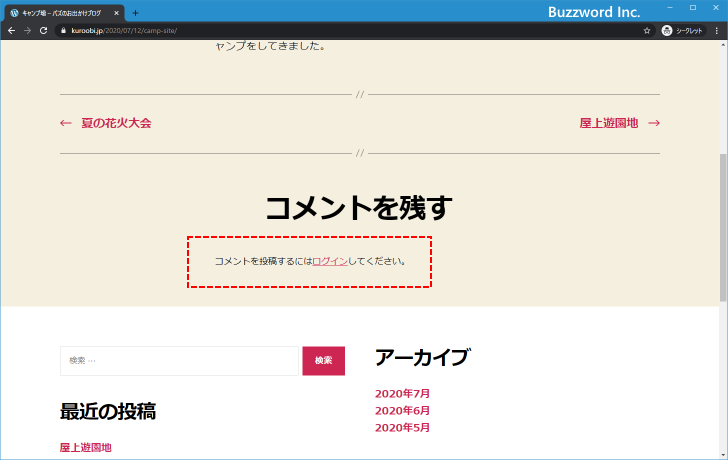Open the next post 屋上遊園地 in navigation
The width and height of the screenshot is (728, 460).
[609, 123]
